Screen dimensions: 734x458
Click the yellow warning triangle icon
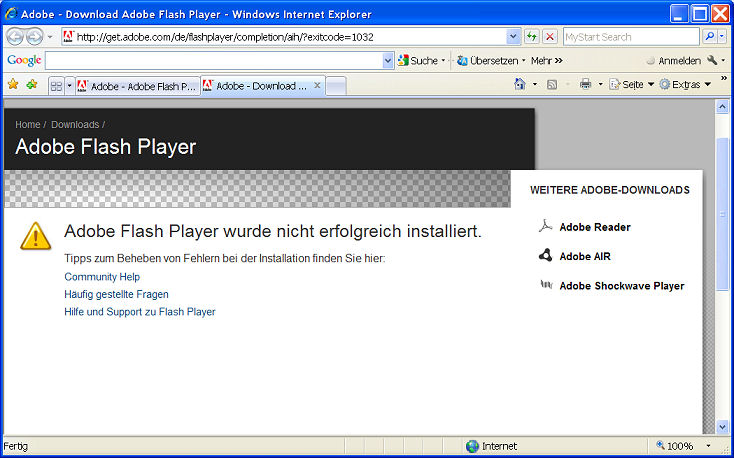click(36, 236)
